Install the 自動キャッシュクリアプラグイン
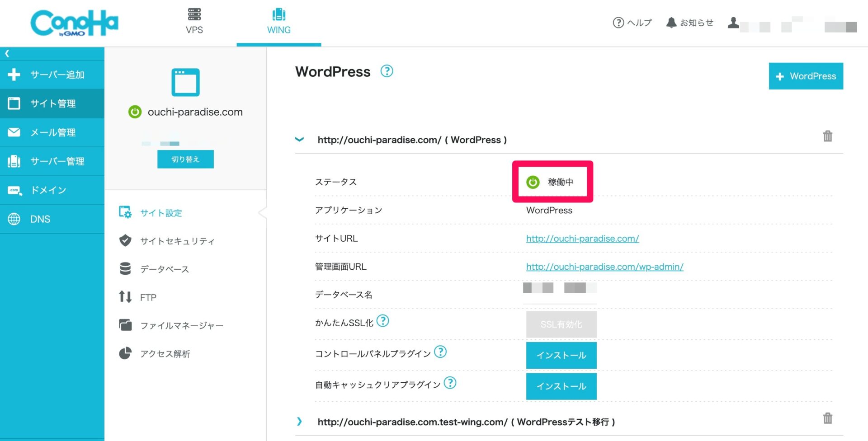 click(561, 386)
